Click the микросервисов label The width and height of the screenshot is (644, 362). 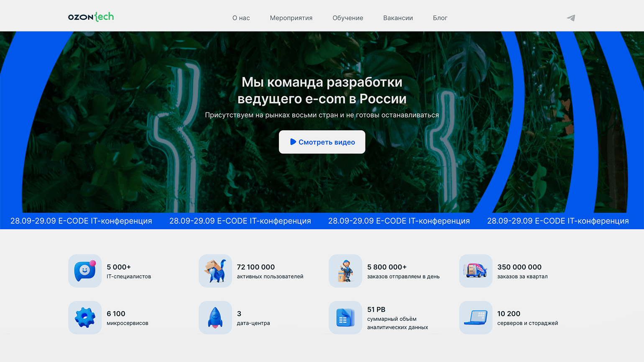point(128,323)
